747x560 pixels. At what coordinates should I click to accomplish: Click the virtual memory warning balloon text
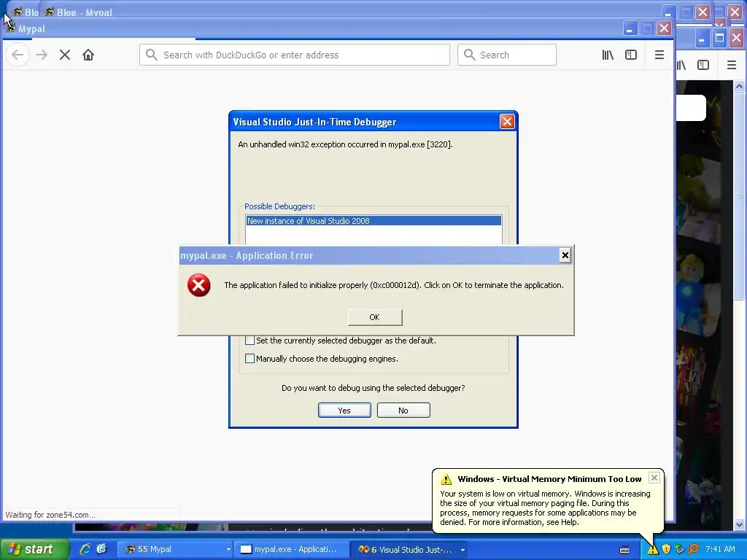coord(545,508)
